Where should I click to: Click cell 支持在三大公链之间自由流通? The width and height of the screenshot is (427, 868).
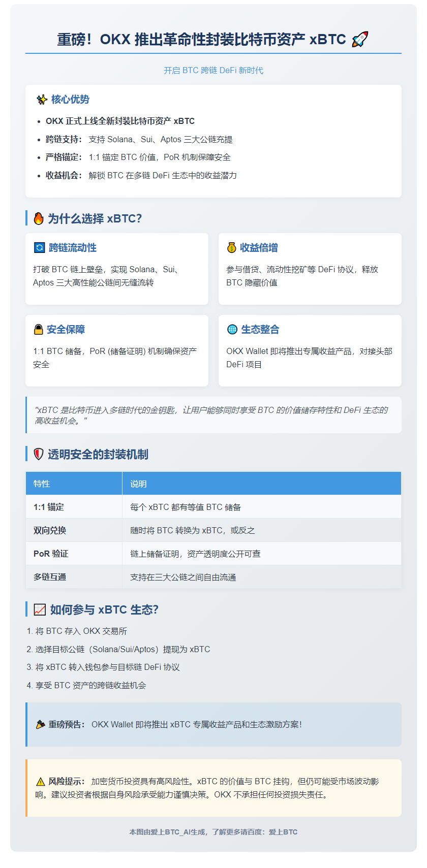262,577
